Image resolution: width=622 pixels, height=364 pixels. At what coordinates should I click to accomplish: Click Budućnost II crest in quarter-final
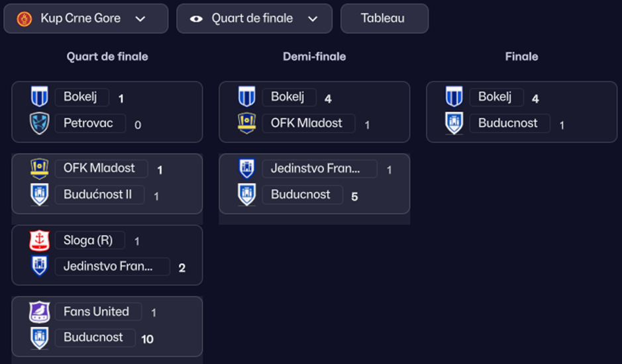click(x=40, y=195)
